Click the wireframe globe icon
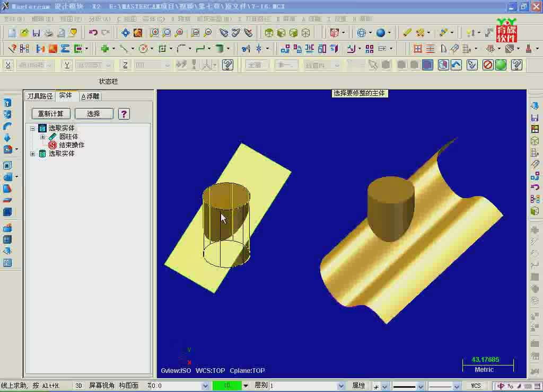 361,33
